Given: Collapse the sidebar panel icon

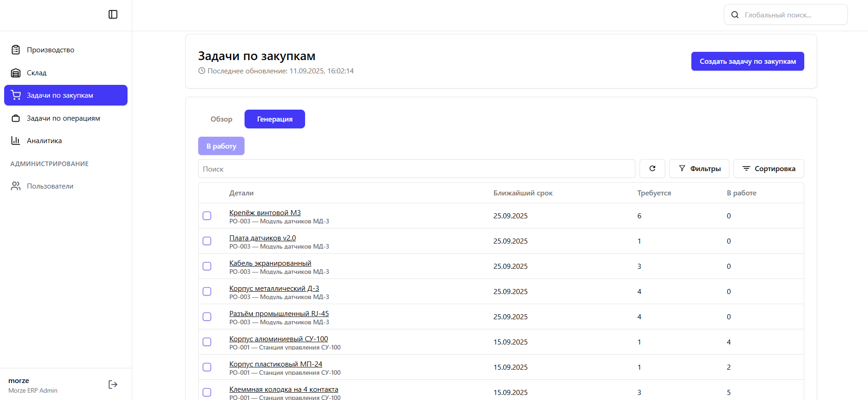Looking at the screenshot, I should [x=113, y=15].
